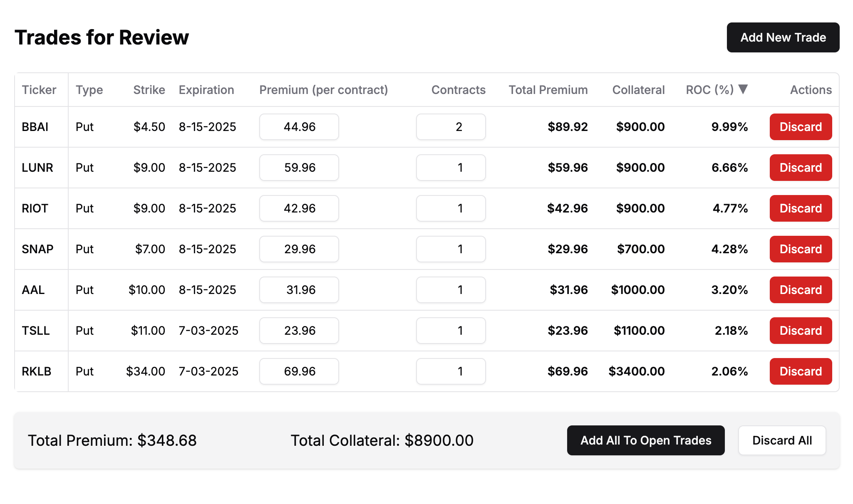Discard the LUNR trade

[x=800, y=168]
